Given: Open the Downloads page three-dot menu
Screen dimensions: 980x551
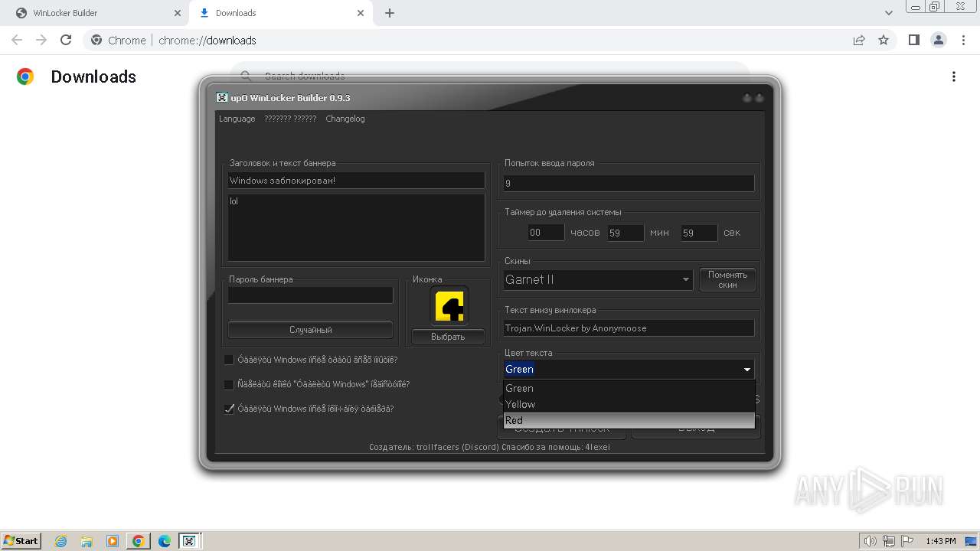Looking at the screenshot, I should click(x=954, y=77).
